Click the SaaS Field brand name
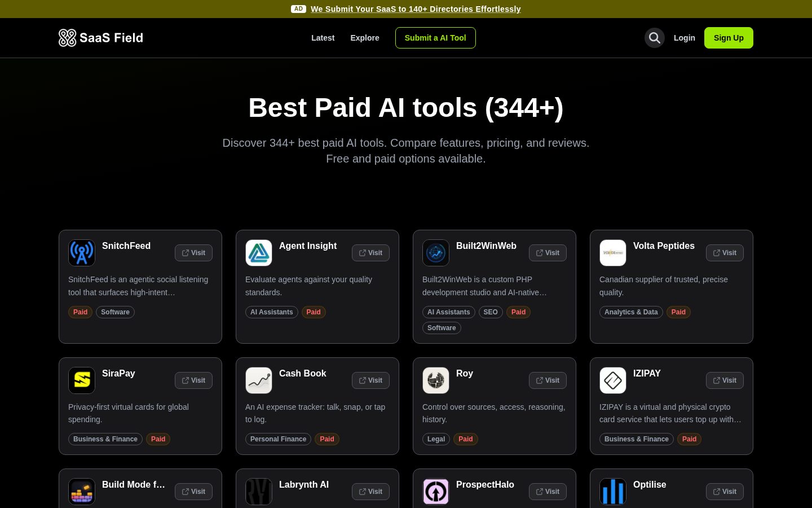812x508 pixels. click(111, 38)
